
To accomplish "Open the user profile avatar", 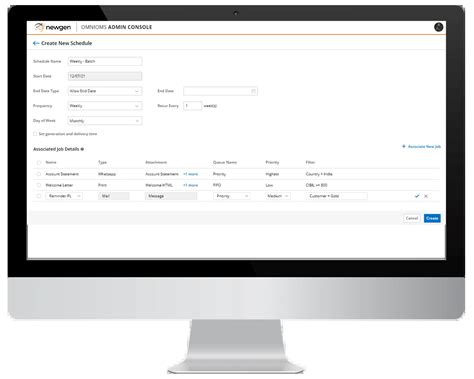I will [439, 27].
